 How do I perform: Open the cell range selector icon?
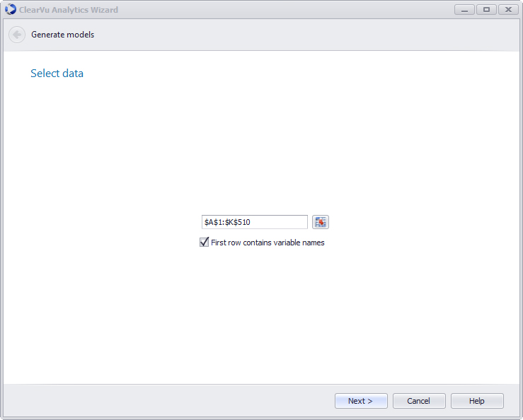pyautogui.click(x=320, y=222)
